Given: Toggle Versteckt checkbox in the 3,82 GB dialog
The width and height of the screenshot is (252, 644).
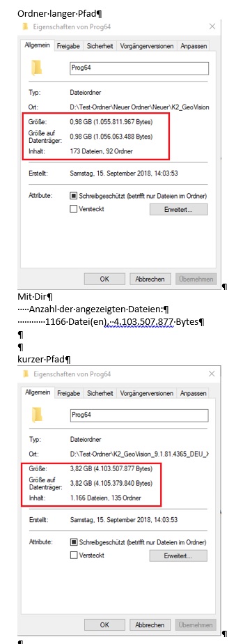Looking at the screenshot, I should point(74,555).
